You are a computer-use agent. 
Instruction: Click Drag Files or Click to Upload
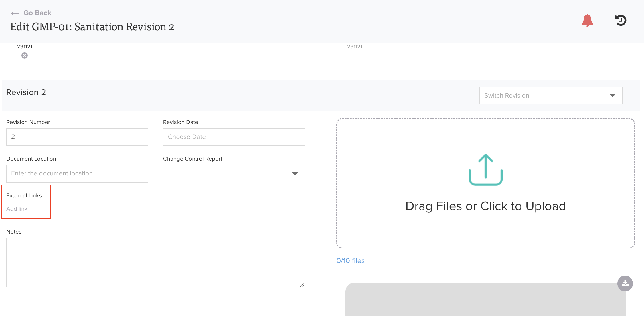coord(485,206)
